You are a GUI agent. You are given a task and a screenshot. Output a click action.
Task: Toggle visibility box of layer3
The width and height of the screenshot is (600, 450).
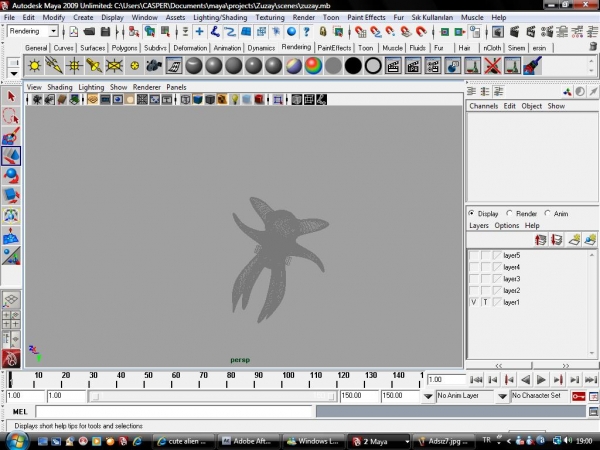pos(474,279)
